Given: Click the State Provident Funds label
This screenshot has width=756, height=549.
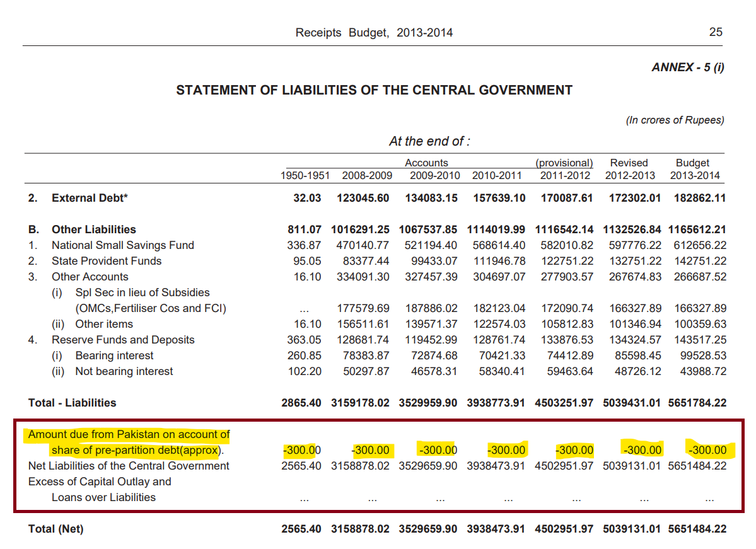Looking at the screenshot, I should tap(106, 261).
